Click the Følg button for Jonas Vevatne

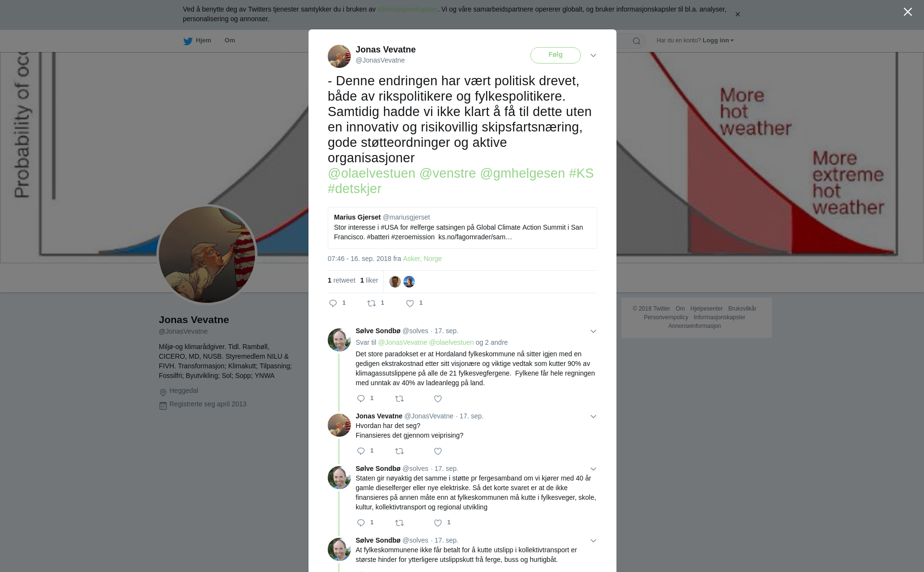pyautogui.click(x=555, y=55)
